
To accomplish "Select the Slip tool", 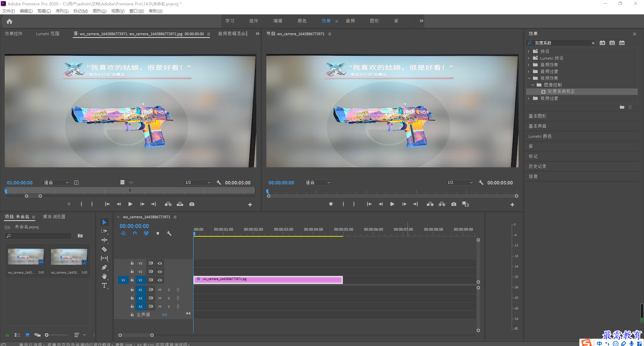I will pos(104,258).
